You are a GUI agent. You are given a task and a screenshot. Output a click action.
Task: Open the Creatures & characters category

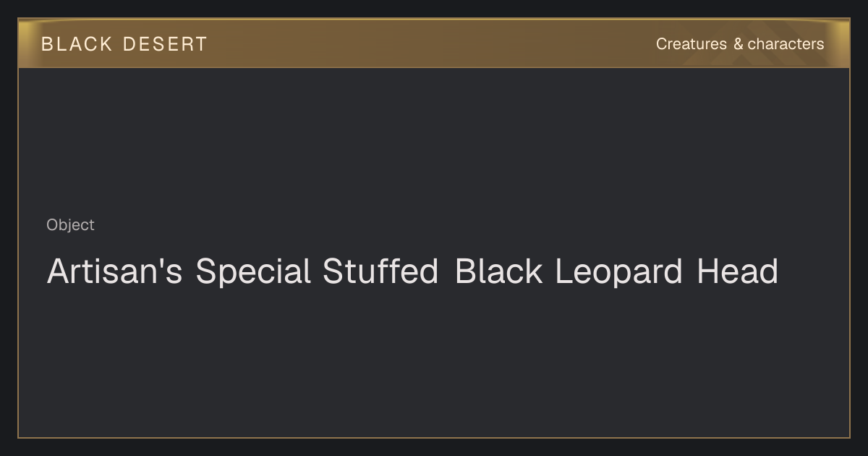[740, 44]
